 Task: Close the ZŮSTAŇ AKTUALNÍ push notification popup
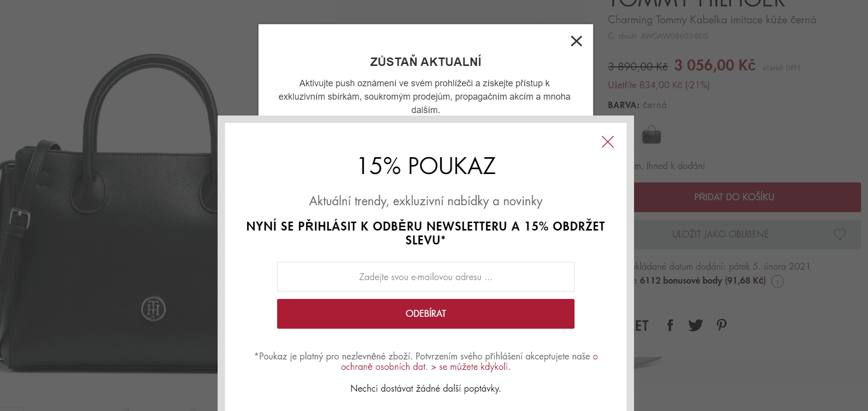click(577, 41)
